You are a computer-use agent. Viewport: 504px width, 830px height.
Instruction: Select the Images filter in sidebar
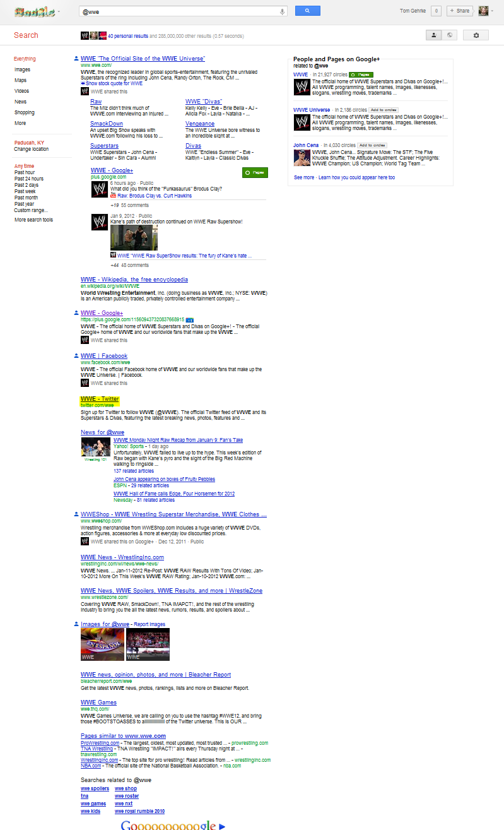pos(22,70)
